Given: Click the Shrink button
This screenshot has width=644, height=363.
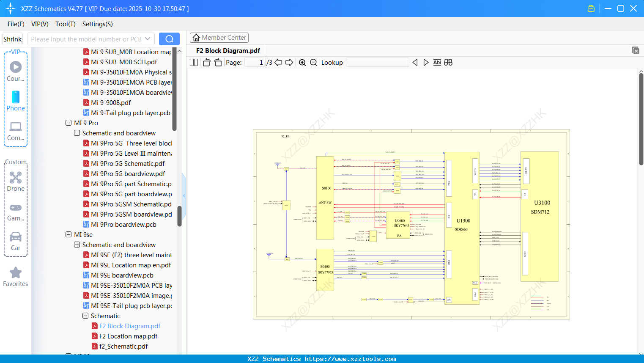Looking at the screenshot, I should click(x=12, y=38).
